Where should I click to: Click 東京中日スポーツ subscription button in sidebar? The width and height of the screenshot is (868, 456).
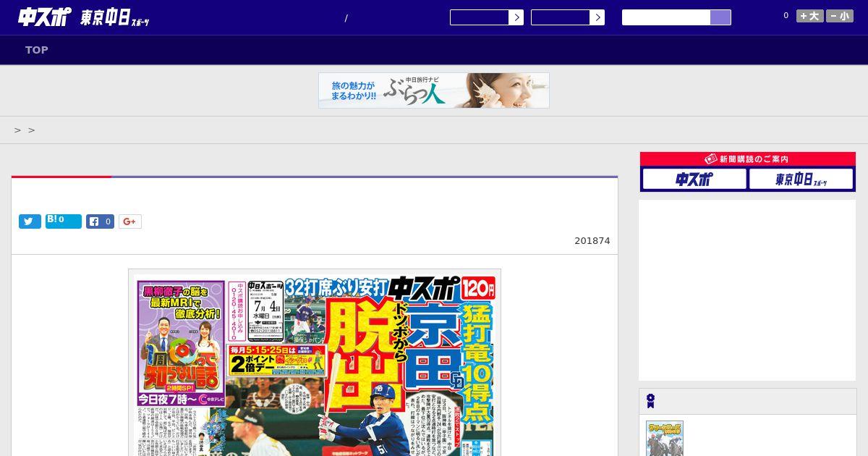click(x=801, y=179)
